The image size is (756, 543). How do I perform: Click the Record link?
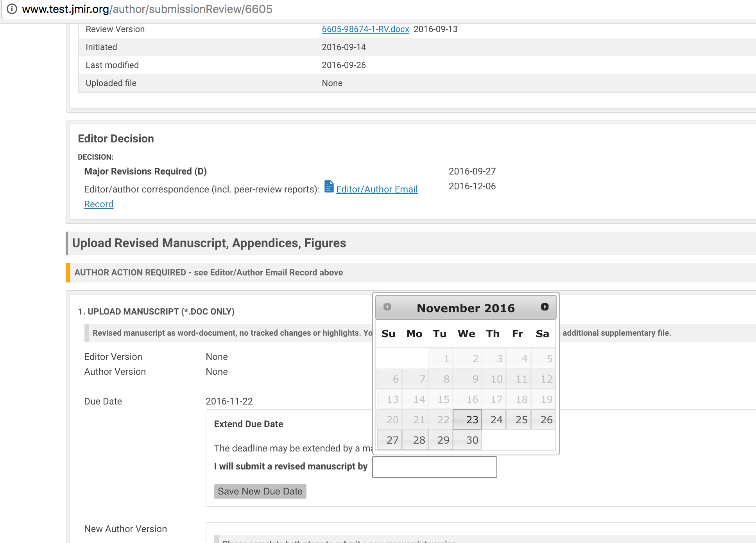pyautogui.click(x=99, y=204)
